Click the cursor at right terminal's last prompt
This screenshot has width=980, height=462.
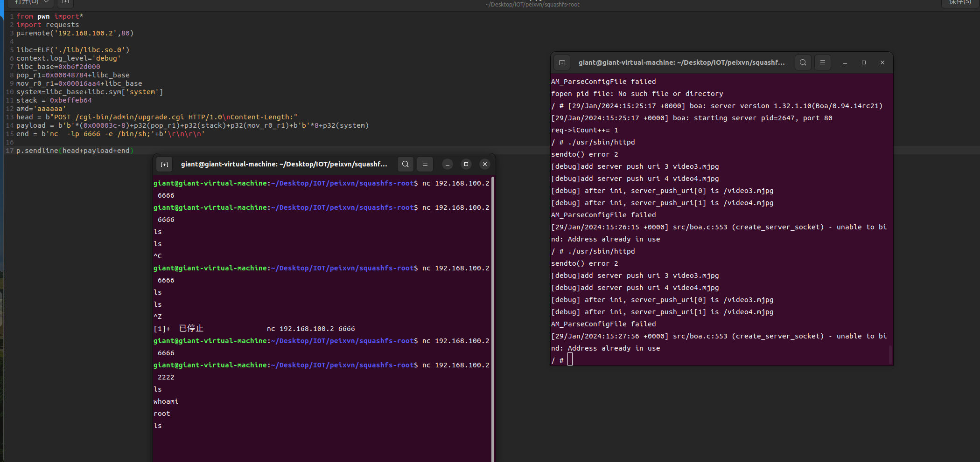coord(570,359)
